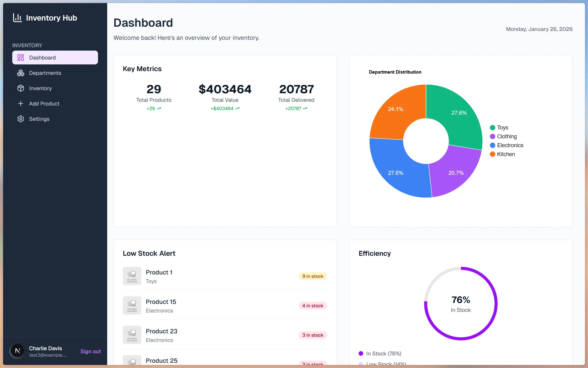Go to the Inventory menu item
This screenshot has width=588, height=368.
coord(55,88)
